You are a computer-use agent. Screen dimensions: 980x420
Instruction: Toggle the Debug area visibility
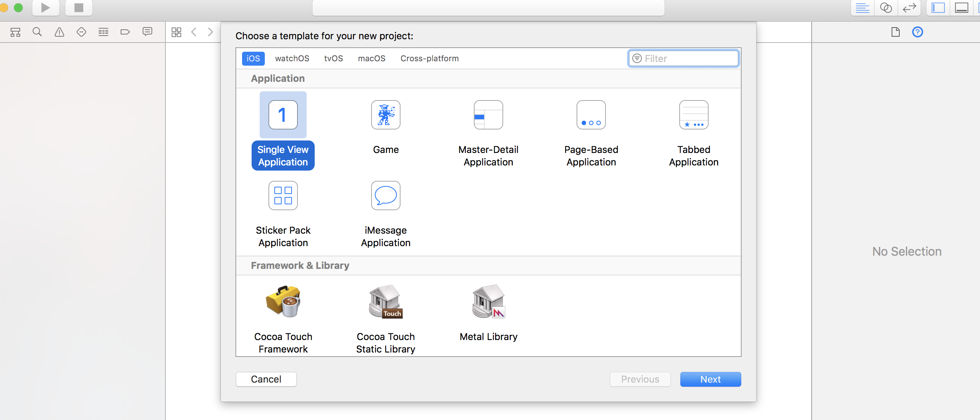961,8
